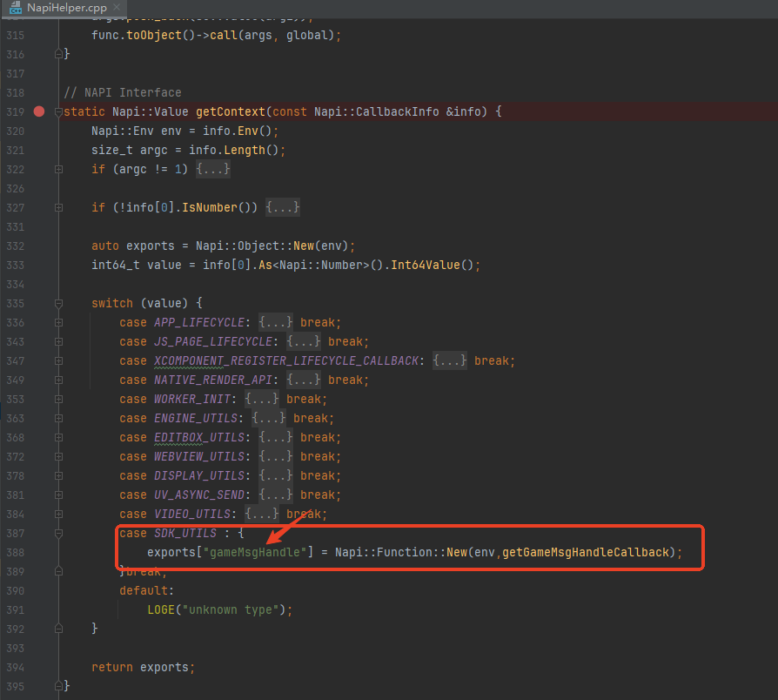778x700 pixels.
Task: Click folded placeholder after XCOMPONENT_REGISTER_LIFECYCLE_CALLBACK
Action: point(450,360)
